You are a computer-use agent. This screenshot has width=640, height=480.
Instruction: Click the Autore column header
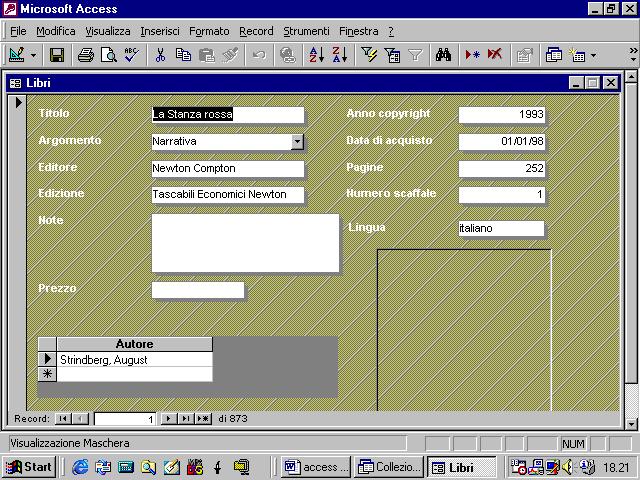pos(135,344)
